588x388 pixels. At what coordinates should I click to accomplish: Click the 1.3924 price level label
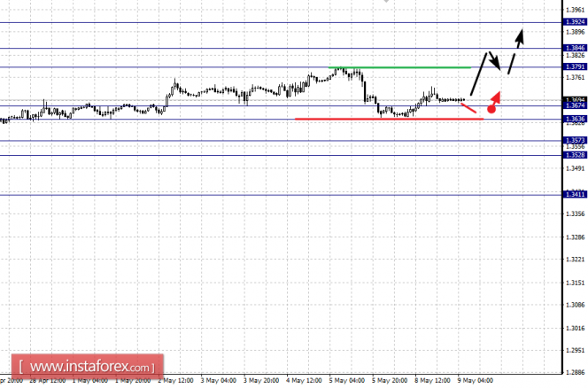[x=576, y=22]
